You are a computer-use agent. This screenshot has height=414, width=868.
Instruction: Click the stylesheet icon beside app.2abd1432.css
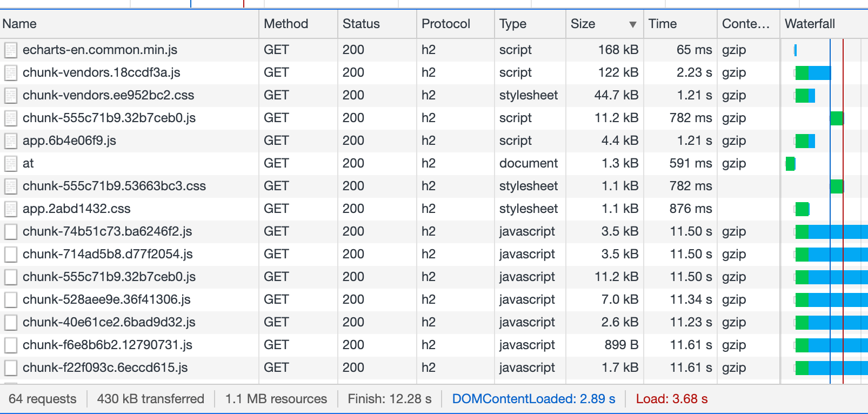10,209
